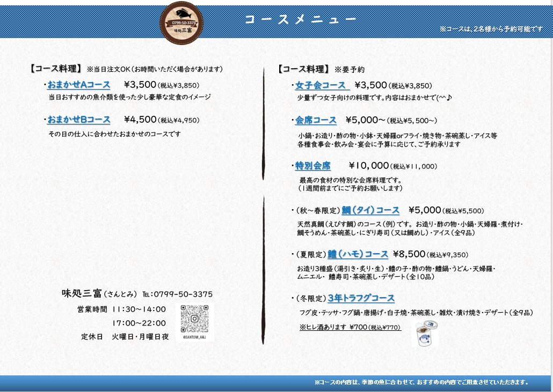Click the underlined ※ヒレ酒あります ¥700 note
The height and width of the screenshot is (392, 553).
350,327
